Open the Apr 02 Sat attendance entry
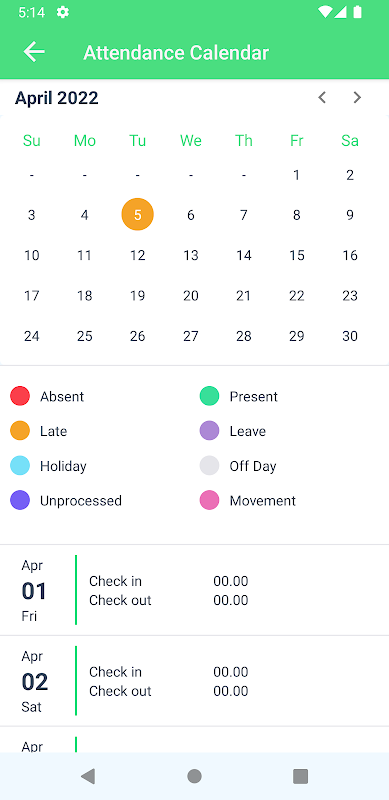Image resolution: width=389 pixels, height=800 pixels. click(x=194, y=681)
